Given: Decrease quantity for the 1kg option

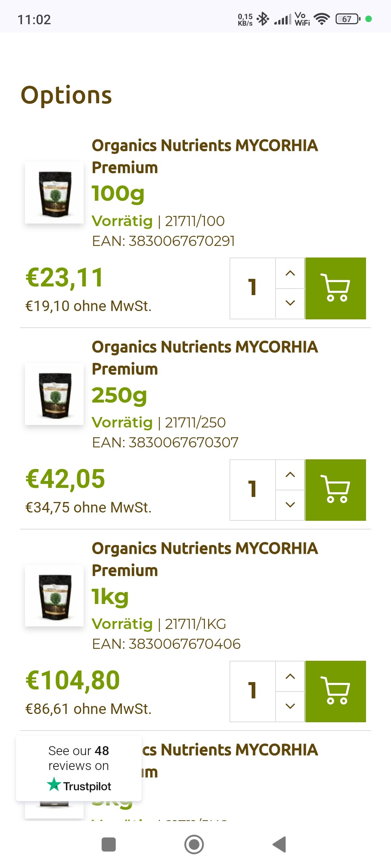Looking at the screenshot, I should tap(290, 706).
